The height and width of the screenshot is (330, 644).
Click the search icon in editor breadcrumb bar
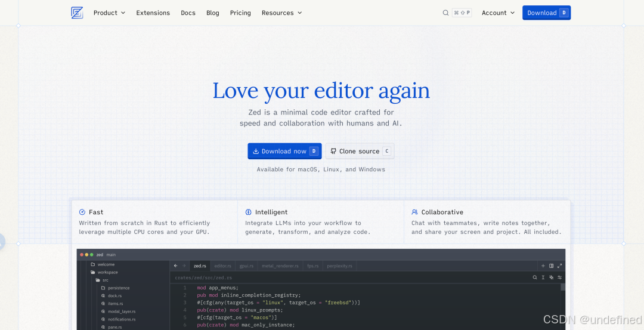(x=535, y=277)
